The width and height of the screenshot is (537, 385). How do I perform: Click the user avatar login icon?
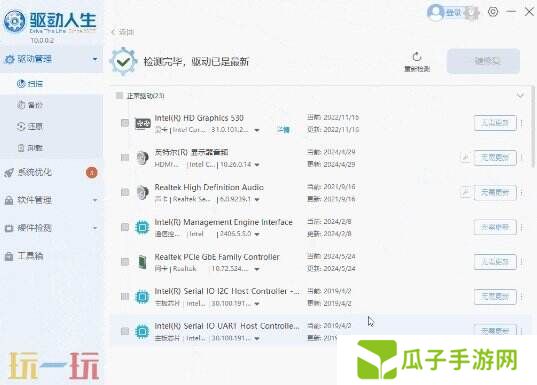pyautogui.click(x=436, y=13)
